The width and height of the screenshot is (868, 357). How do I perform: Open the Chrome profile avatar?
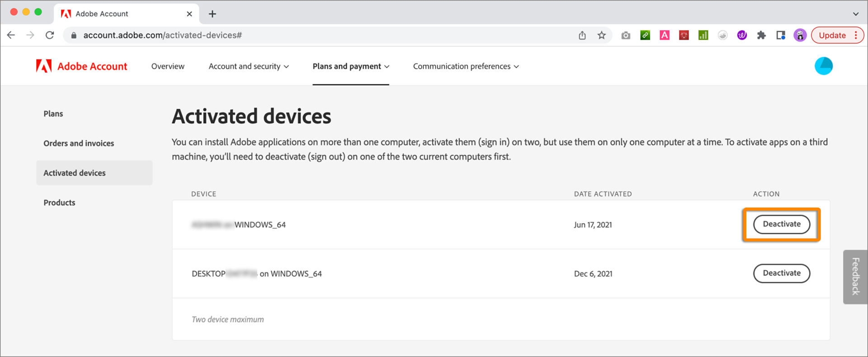(x=800, y=35)
